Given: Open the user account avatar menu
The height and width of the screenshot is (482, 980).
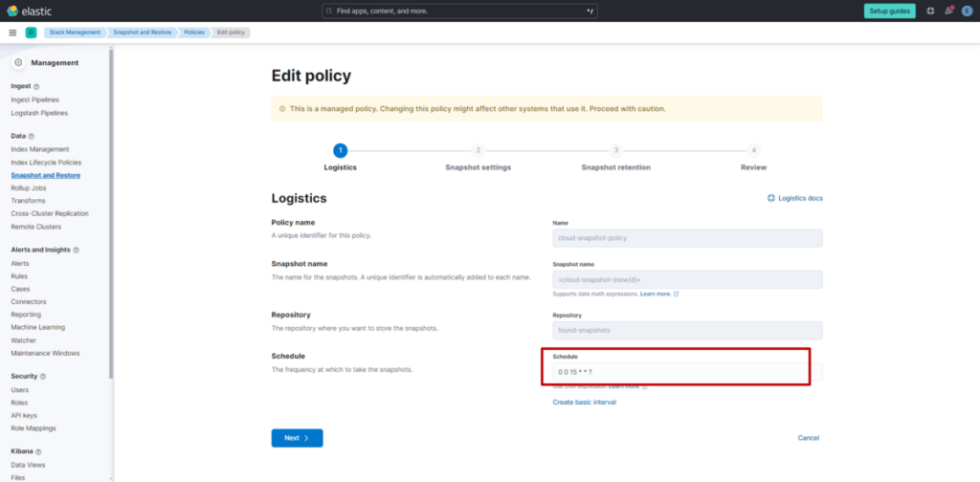Looking at the screenshot, I should (x=967, y=11).
